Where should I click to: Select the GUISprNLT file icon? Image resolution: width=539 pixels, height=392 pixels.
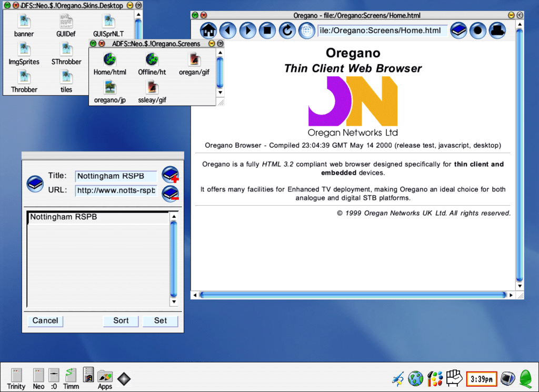[108, 25]
